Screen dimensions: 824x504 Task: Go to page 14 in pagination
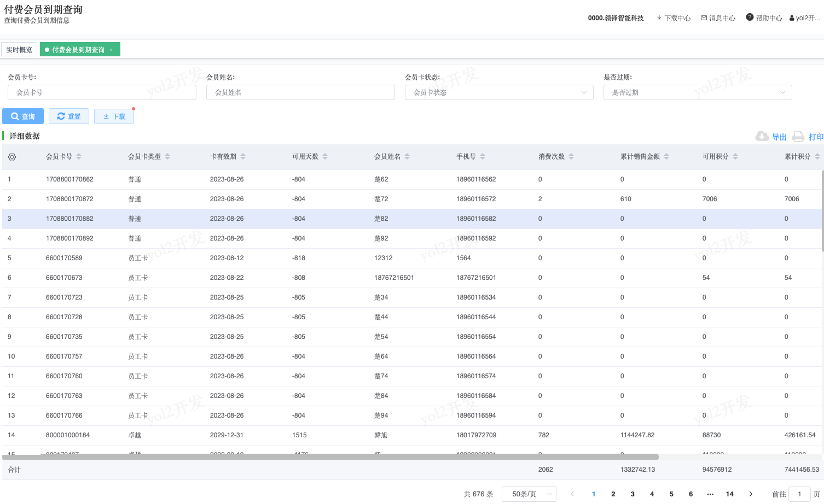pos(729,494)
